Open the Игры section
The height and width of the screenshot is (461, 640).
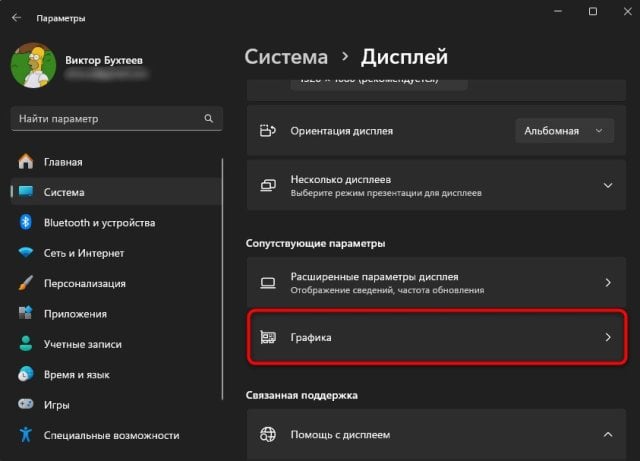tap(58, 405)
